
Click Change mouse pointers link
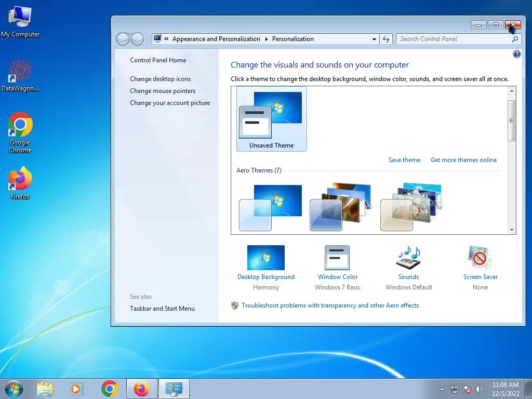tap(163, 91)
